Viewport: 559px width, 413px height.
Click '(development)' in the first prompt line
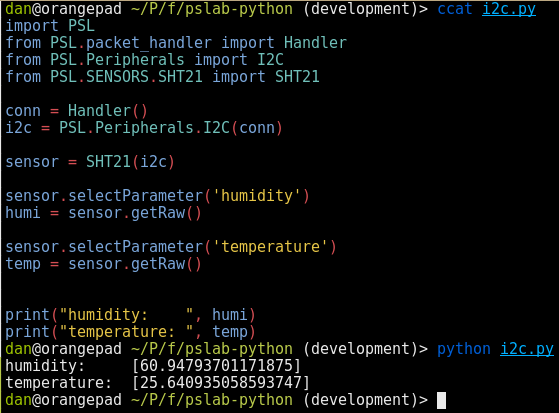(x=361, y=9)
